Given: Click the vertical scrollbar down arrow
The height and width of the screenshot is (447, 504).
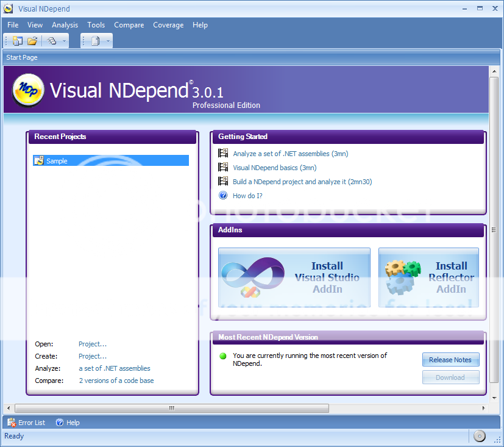Looking at the screenshot, I should 494,398.
